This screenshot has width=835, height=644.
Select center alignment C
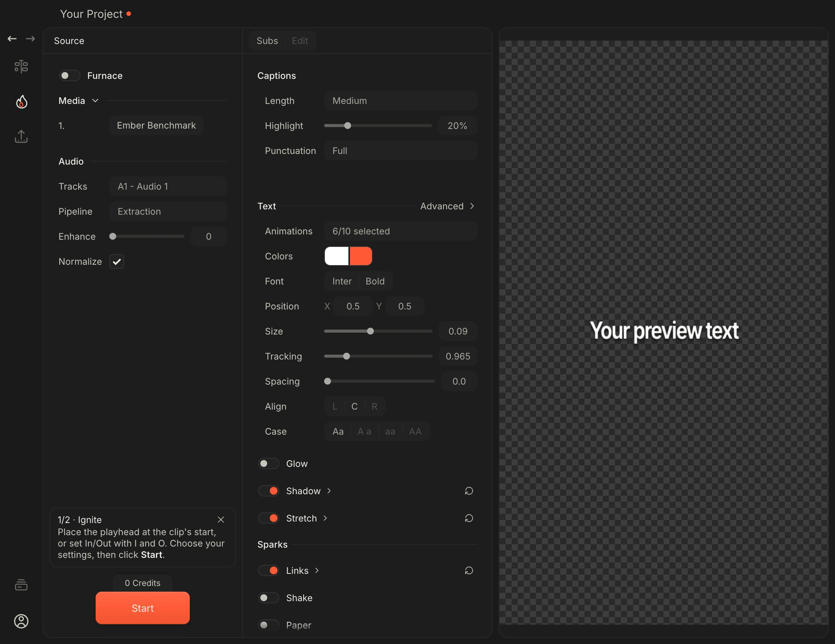coord(354,407)
